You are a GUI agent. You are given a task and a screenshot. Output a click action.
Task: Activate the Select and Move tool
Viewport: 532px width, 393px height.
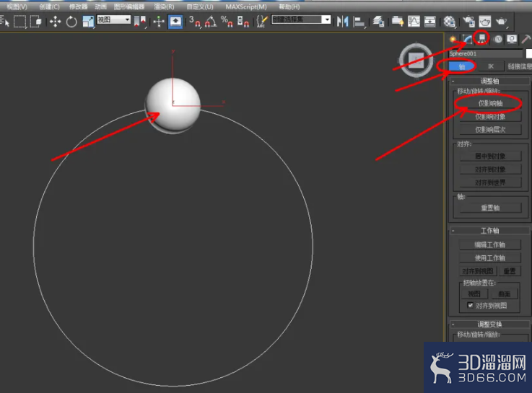[x=56, y=22]
